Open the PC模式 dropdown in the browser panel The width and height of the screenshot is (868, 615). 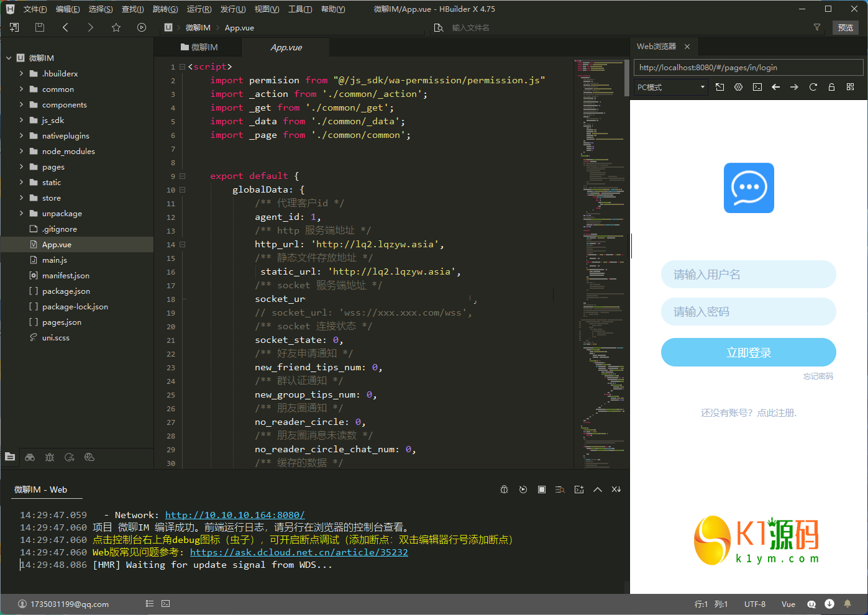coord(671,87)
